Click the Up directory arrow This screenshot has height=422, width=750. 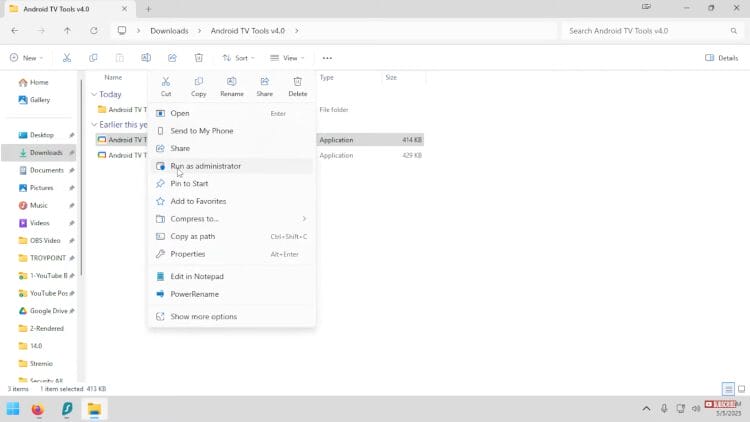click(x=67, y=31)
